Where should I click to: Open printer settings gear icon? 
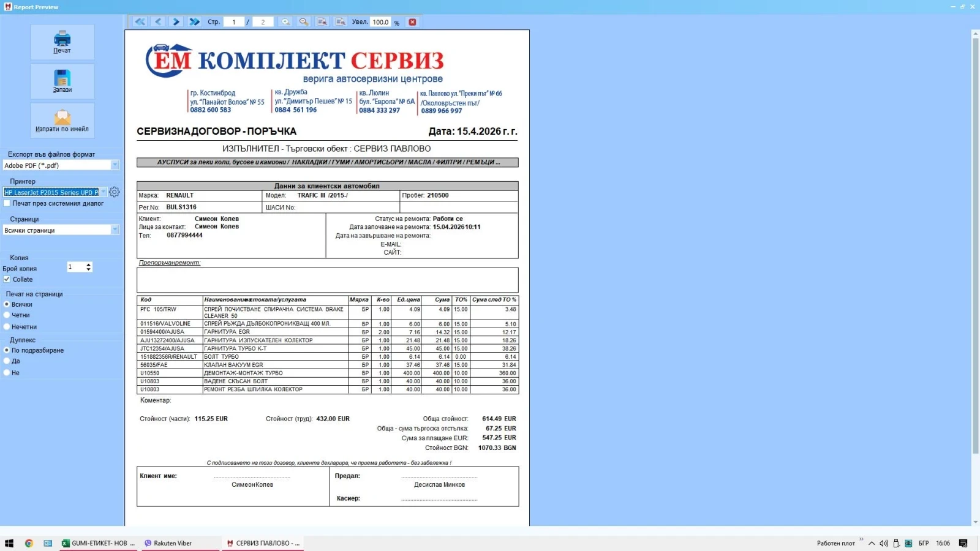[x=115, y=192]
